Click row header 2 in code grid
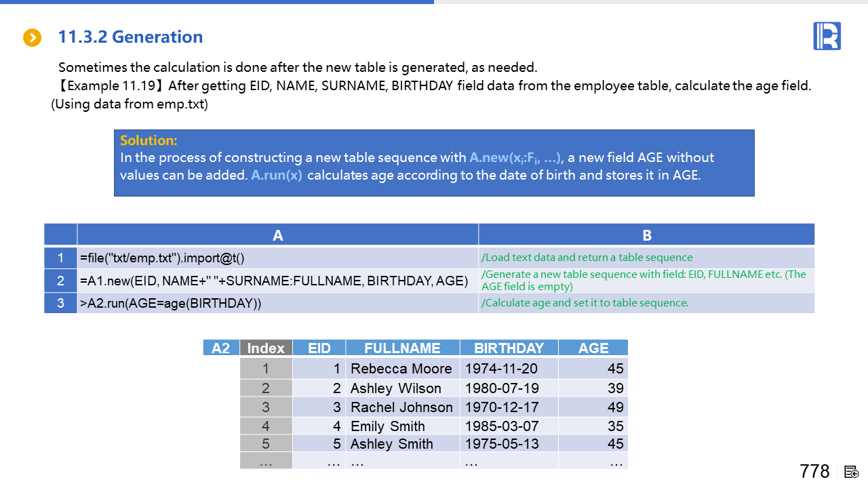This screenshot has width=868, height=488. click(x=60, y=281)
